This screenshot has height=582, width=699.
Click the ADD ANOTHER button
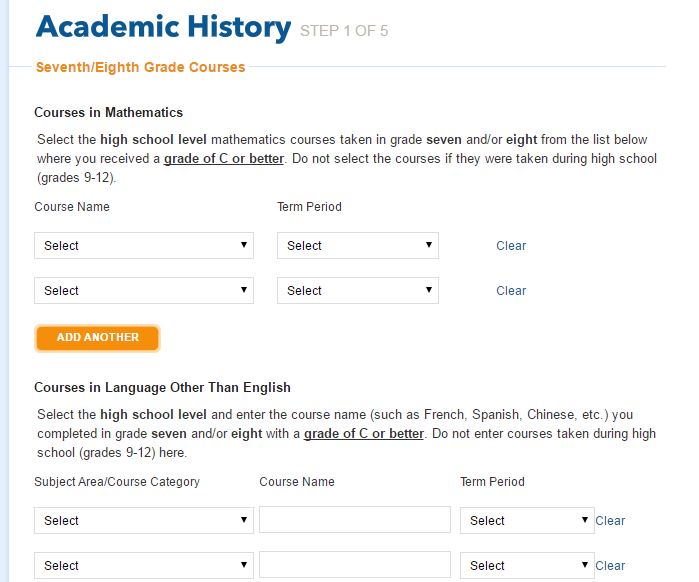click(x=97, y=337)
